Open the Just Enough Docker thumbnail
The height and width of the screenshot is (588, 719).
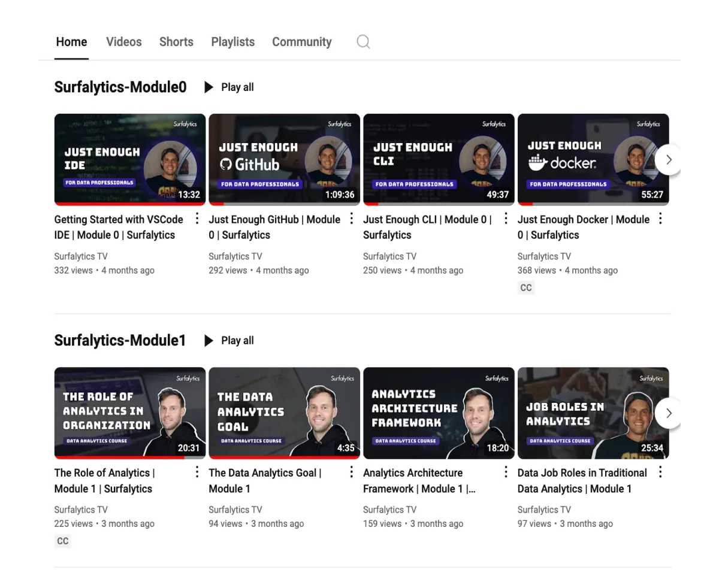[593, 159]
